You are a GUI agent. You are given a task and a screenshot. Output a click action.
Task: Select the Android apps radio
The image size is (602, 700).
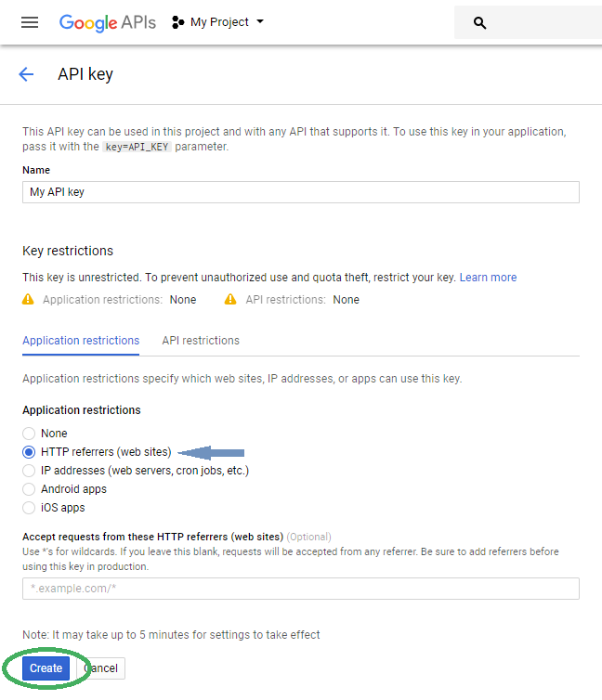tap(29, 489)
